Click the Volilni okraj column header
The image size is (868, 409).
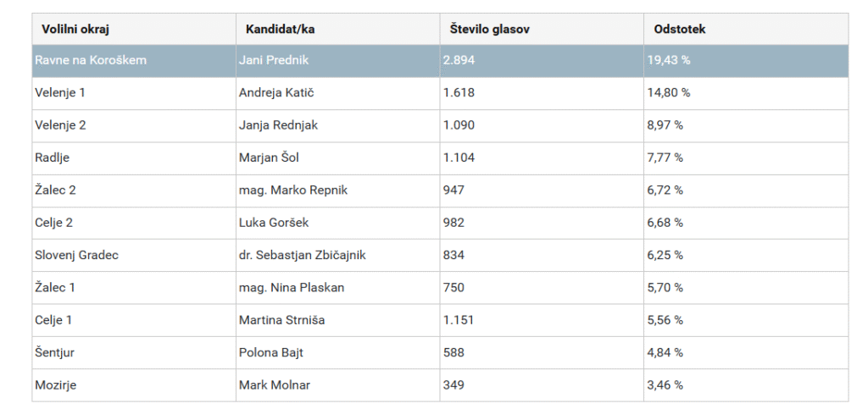click(x=75, y=29)
